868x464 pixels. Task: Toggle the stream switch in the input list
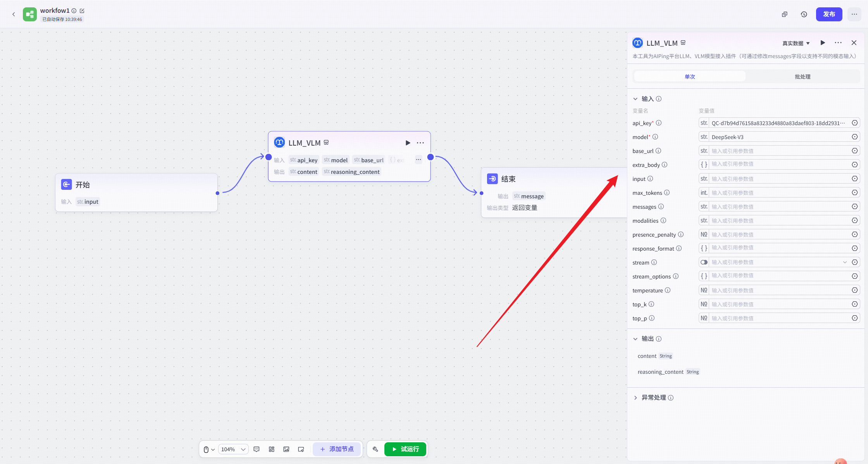point(704,262)
